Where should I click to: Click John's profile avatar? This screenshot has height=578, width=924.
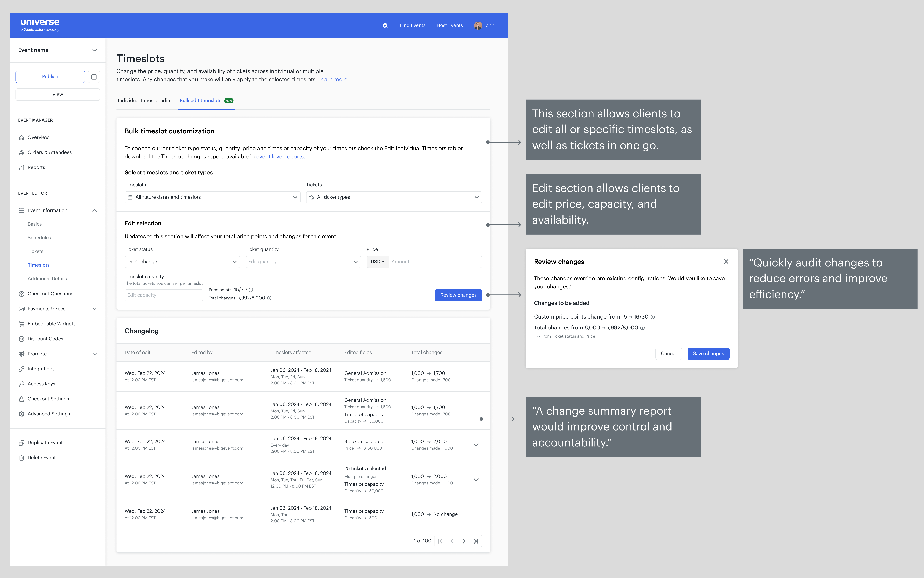pos(478,26)
